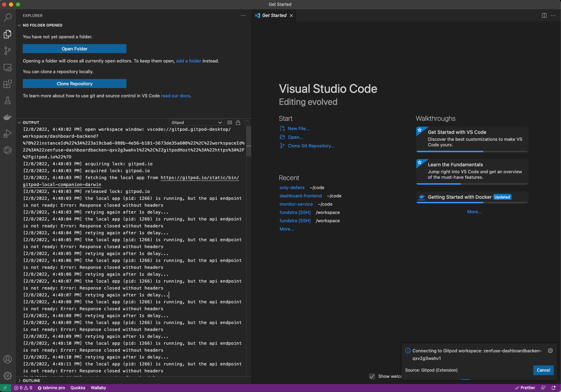Screen dimensions: 561x392
Task: Open the Testing beaker view
Action: coord(7,100)
